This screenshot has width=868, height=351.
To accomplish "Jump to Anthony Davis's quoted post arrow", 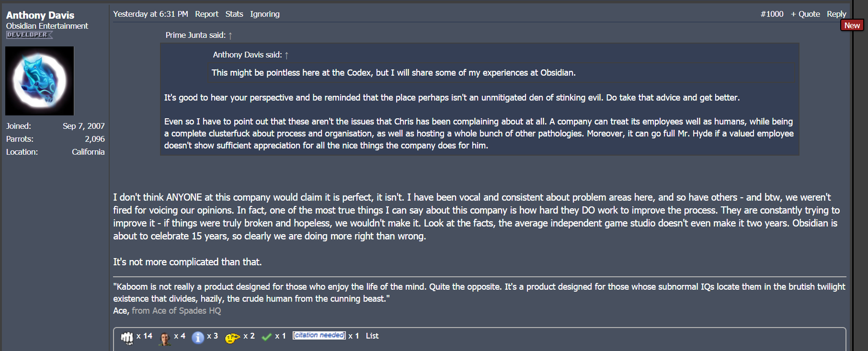I will point(286,55).
